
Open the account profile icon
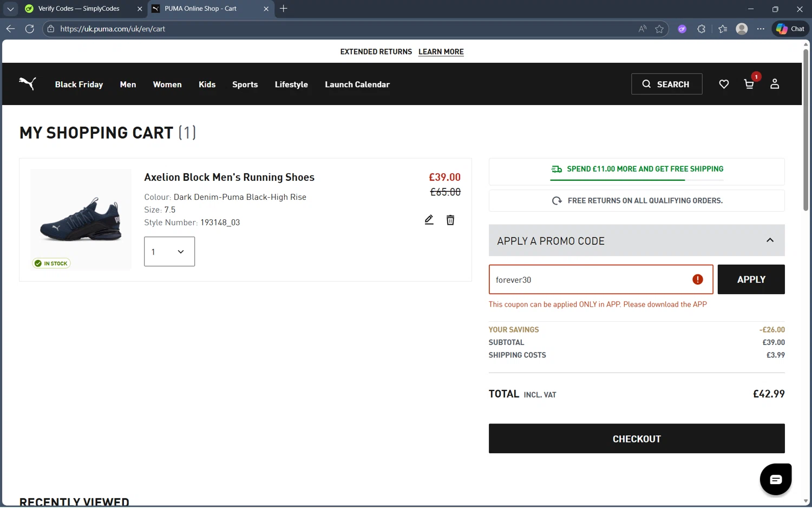pyautogui.click(x=775, y=84)
